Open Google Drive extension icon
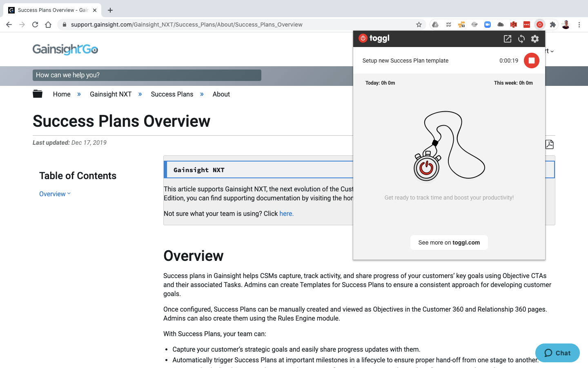The height and width of the screenshot is (368, 588). click(435, 25)
